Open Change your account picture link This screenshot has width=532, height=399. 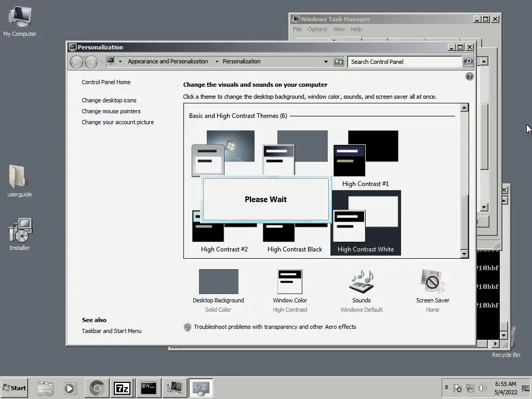[118, 122]
